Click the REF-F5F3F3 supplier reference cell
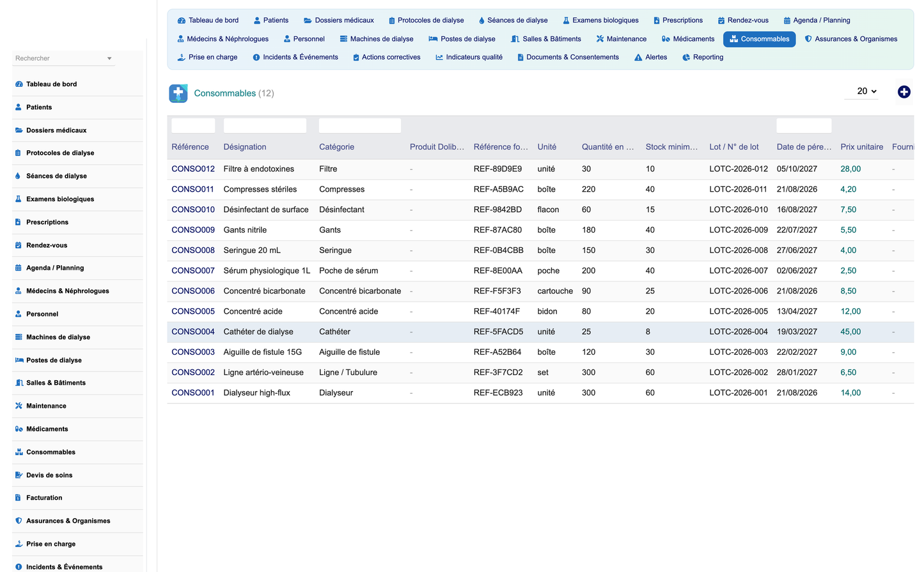This screenshot has height=572, width=924. click(x=497, y=291)
